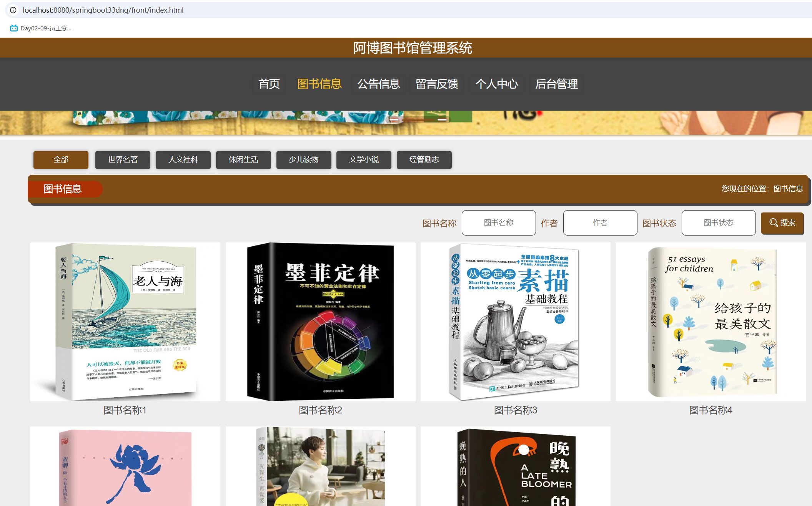Filter books by 人文社科 category

tap(183, 159)
